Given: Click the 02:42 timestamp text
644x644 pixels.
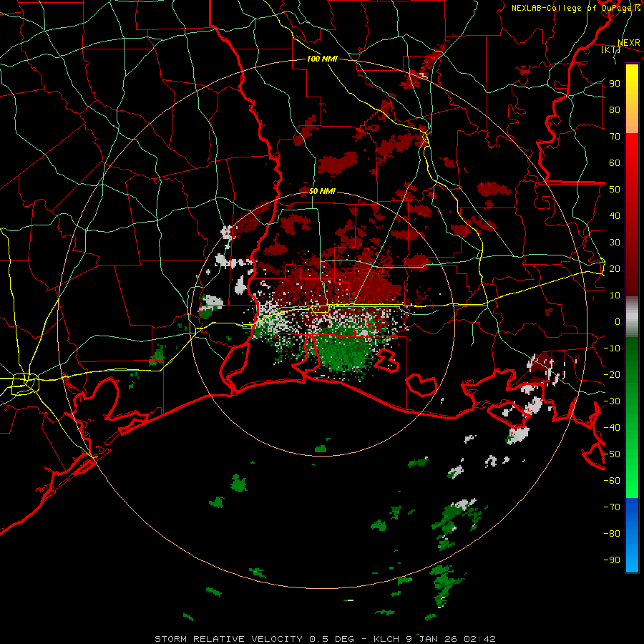Looking at the screenshot, I should click(479, 639).
